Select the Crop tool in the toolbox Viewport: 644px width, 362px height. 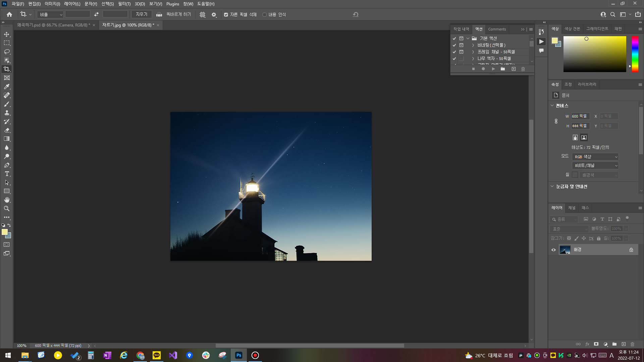(x=7, y=69)
